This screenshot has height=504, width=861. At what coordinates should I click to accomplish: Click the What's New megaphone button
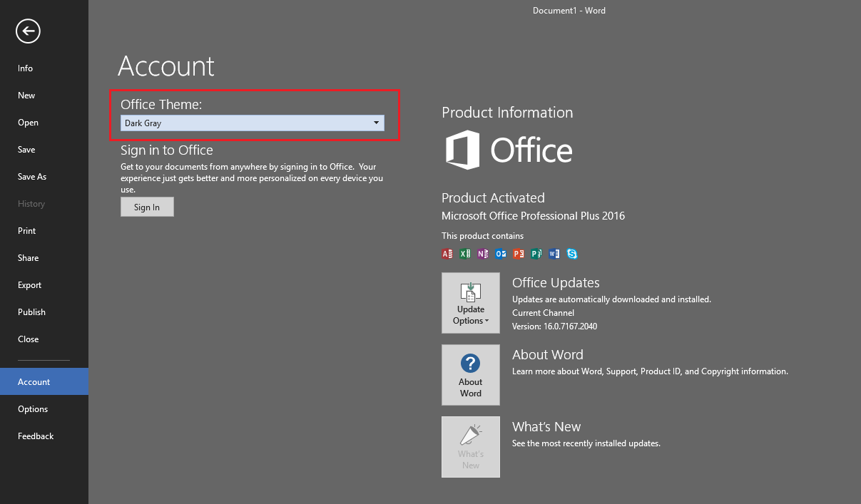coord(471,447)
